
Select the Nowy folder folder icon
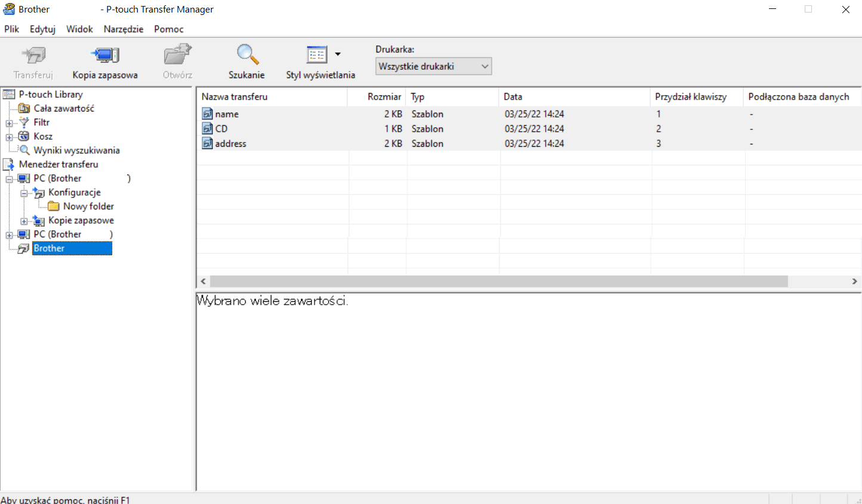pyautogui.click(x=54, y=206)
